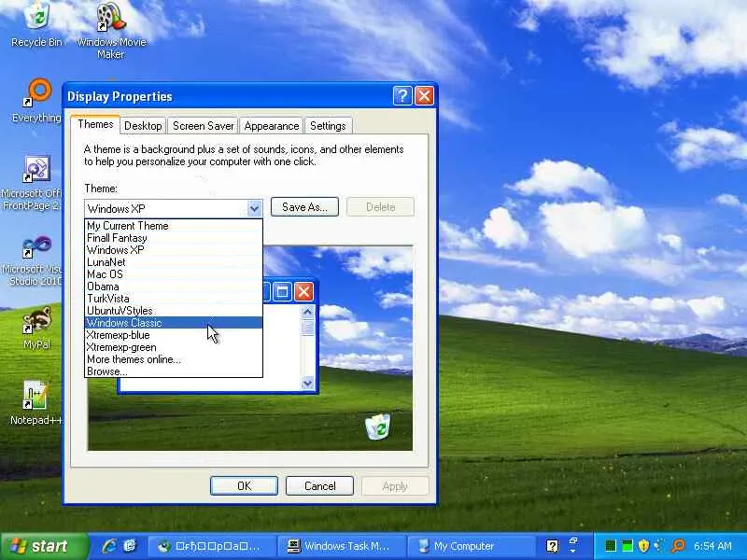Click the second green monitor tray icon
This screenshot has height=560, width=747.
[627, 546]
